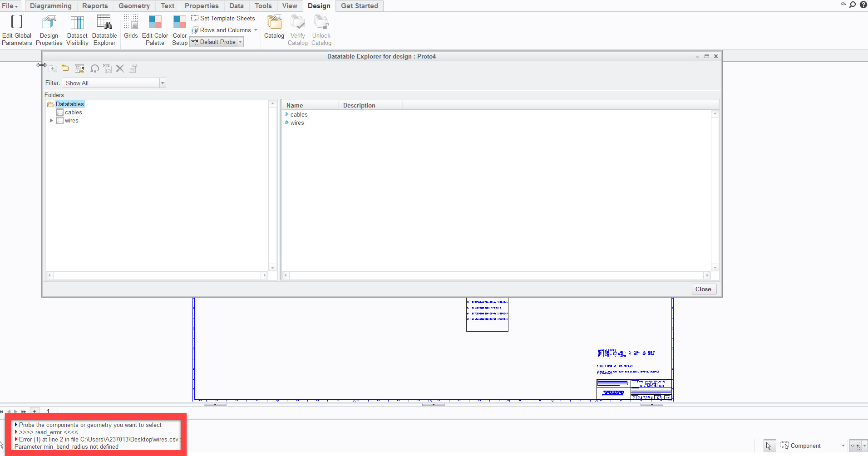Toggle the snap to grid button
The image size is (868, 456).
point(855,446)
